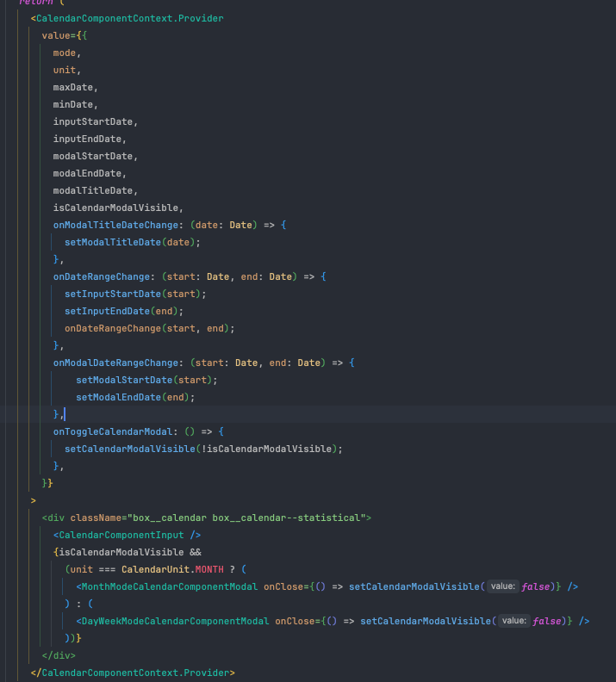Click the 'value:' hint in MonthMode line
The height and width of the screenshot is (682, 616).
click(503, 586)
